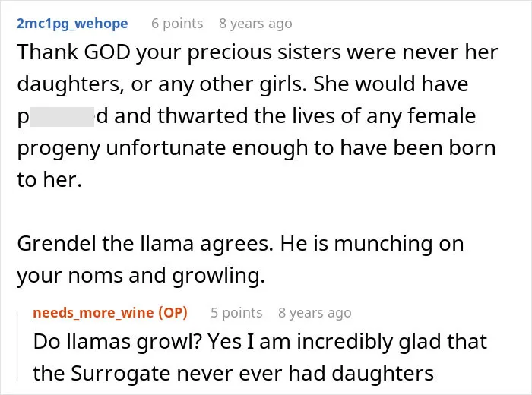Click the gray censored word box

62,117
